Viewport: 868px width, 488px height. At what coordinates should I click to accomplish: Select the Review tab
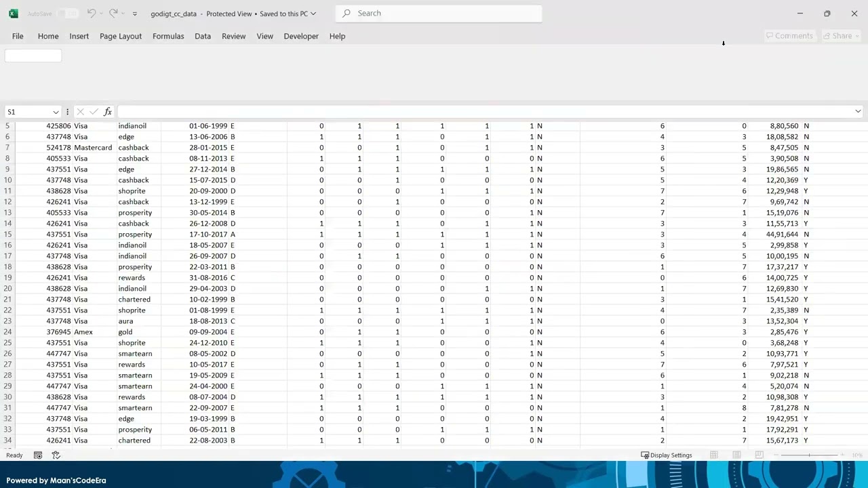(233, 36)
